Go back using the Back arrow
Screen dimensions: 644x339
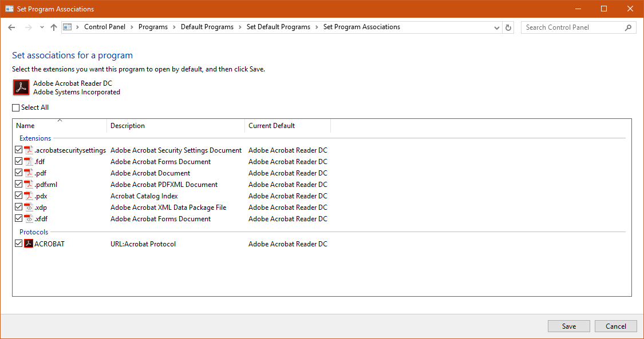(11, 27)
